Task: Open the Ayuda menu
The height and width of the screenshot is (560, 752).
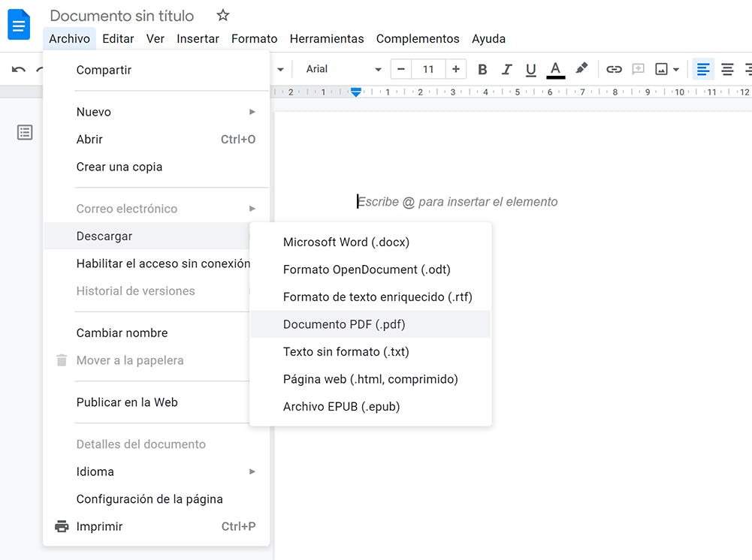Action: click(488, 38)
